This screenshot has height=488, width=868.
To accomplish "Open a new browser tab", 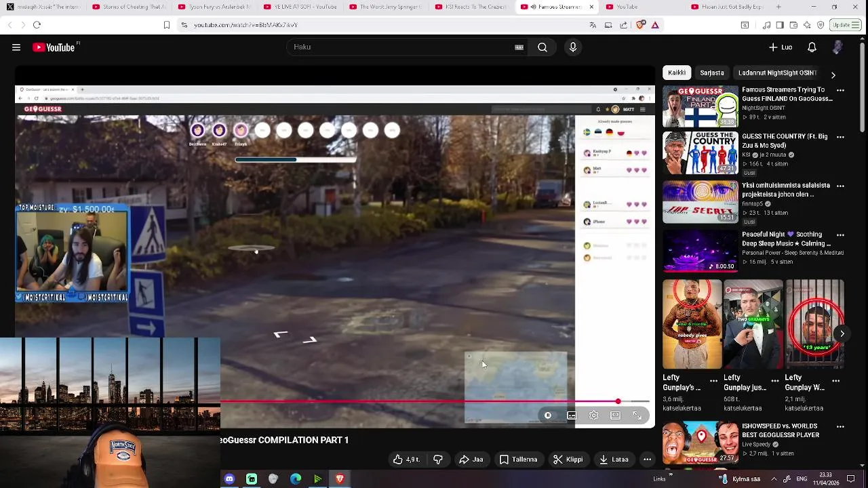I will 778,7.
